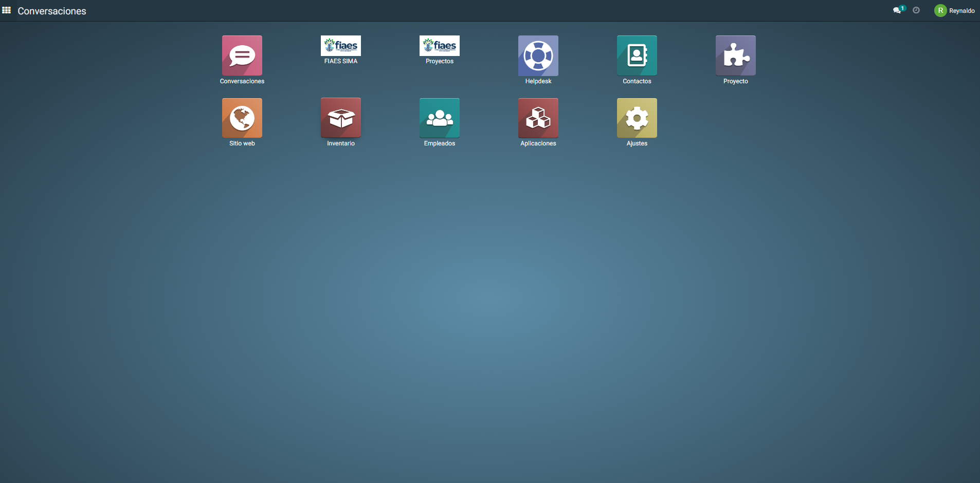This screenshot has height=483, width=980.
Task: Launch the FIAES SIMA logo tile
Action: tap(340, 46)
